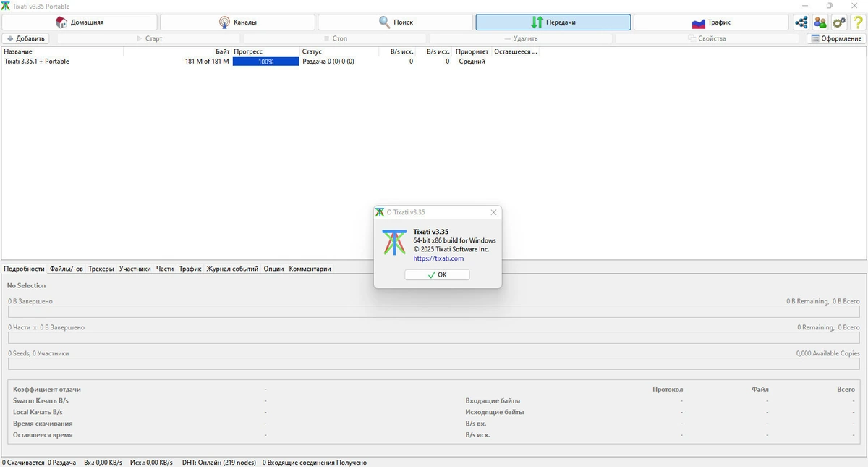The image size is (868, 467).
Task: Open the DHT network share icon
Action: click(x=801, y=22)
